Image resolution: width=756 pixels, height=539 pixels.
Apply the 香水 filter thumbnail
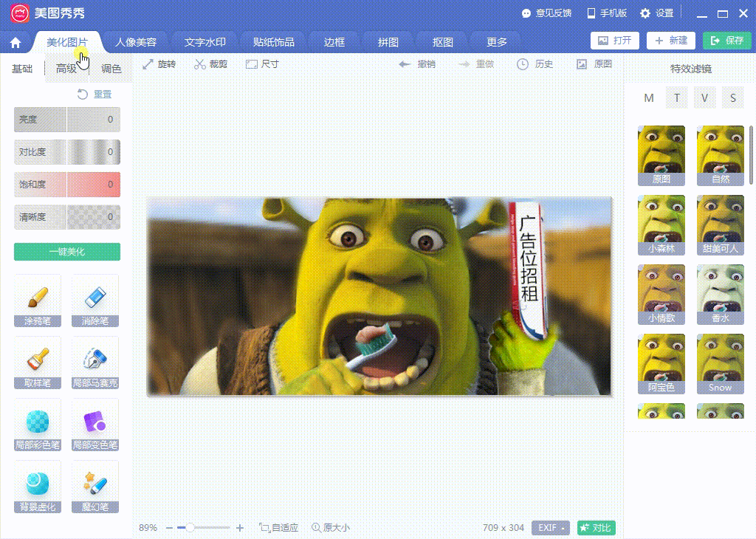tap(721, 294)
